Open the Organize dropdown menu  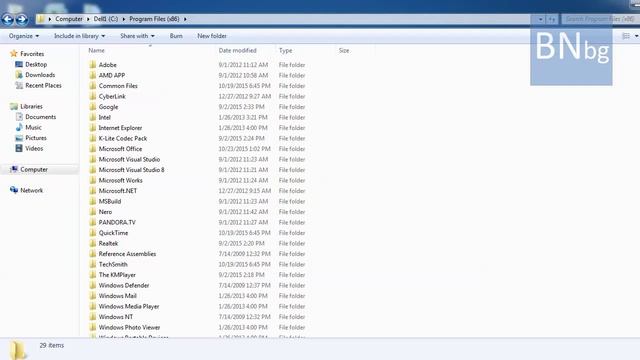tap(24, 36)
